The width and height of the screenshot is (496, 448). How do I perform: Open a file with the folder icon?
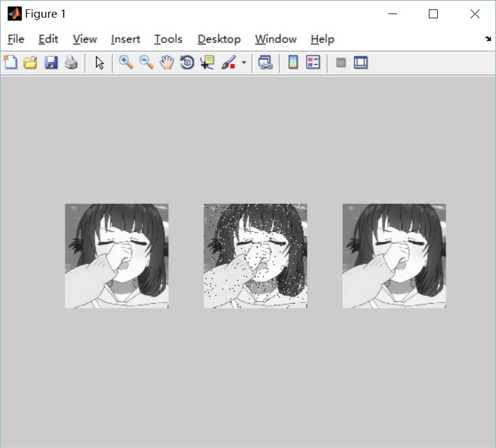pos(31,62)
